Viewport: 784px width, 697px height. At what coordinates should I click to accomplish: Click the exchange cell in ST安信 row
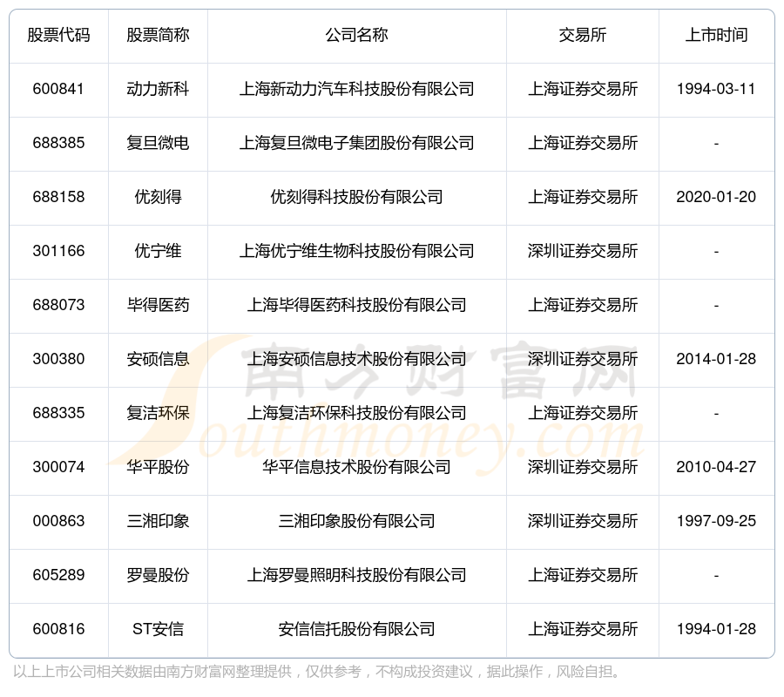(x=583, y=629)
